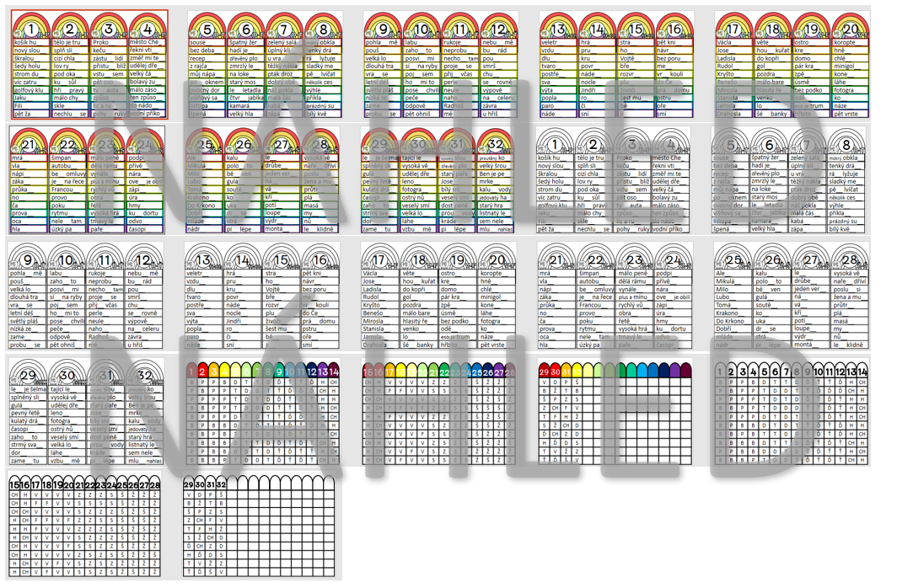Select "město Che" on colored card 4

click(x=144, y=42)
